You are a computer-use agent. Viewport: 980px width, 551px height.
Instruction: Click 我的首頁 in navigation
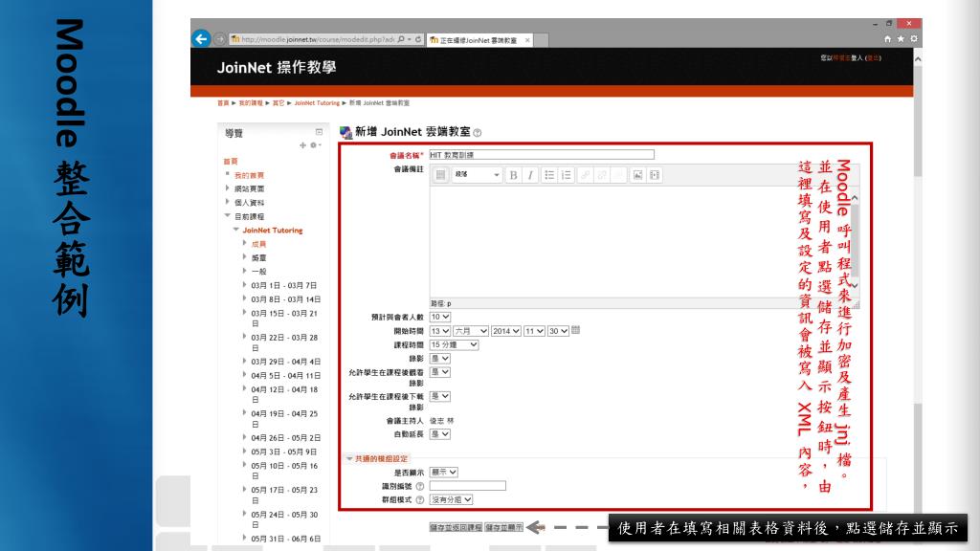click(249, 176)
